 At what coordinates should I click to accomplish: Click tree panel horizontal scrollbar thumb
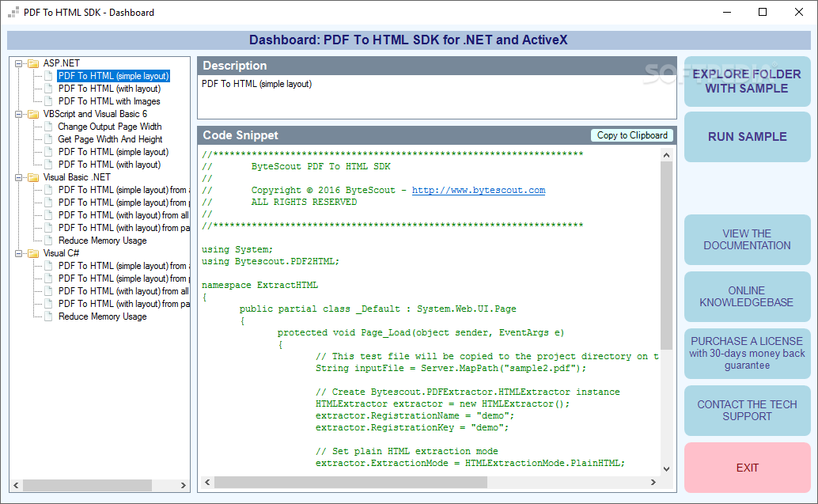coord(87,485)
